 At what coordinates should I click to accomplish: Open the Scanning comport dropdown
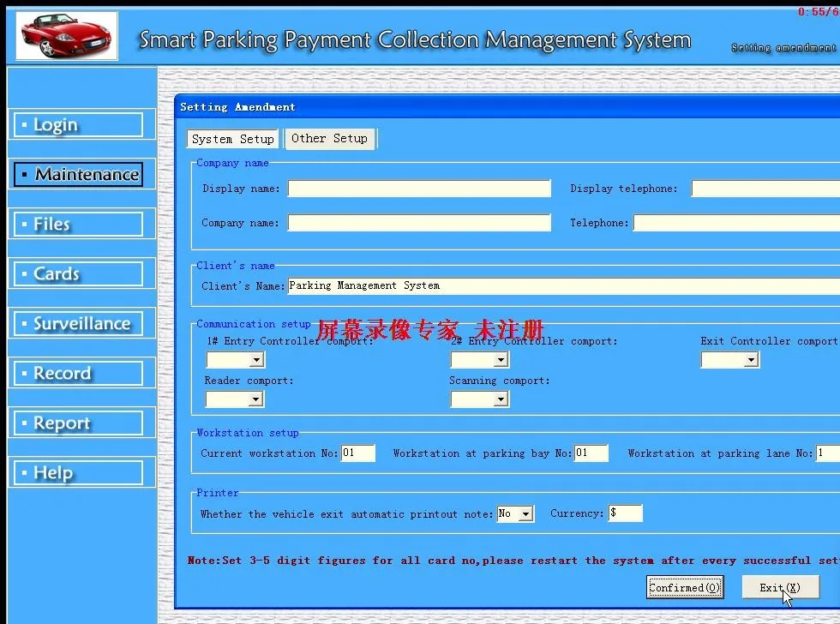[501, 399]
